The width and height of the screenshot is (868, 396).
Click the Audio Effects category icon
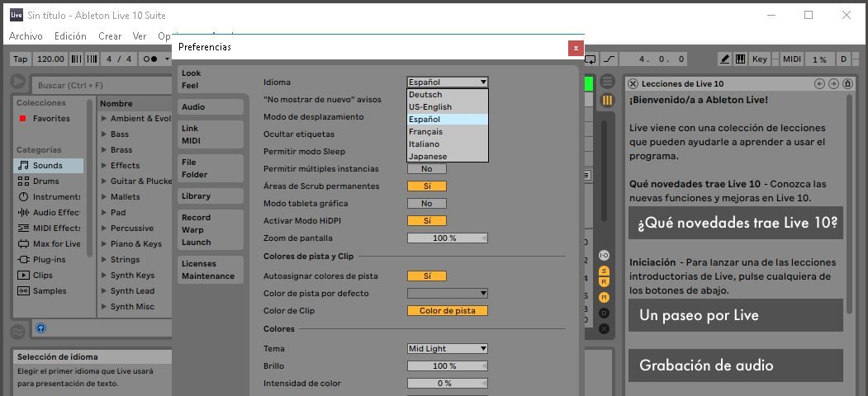23,212
